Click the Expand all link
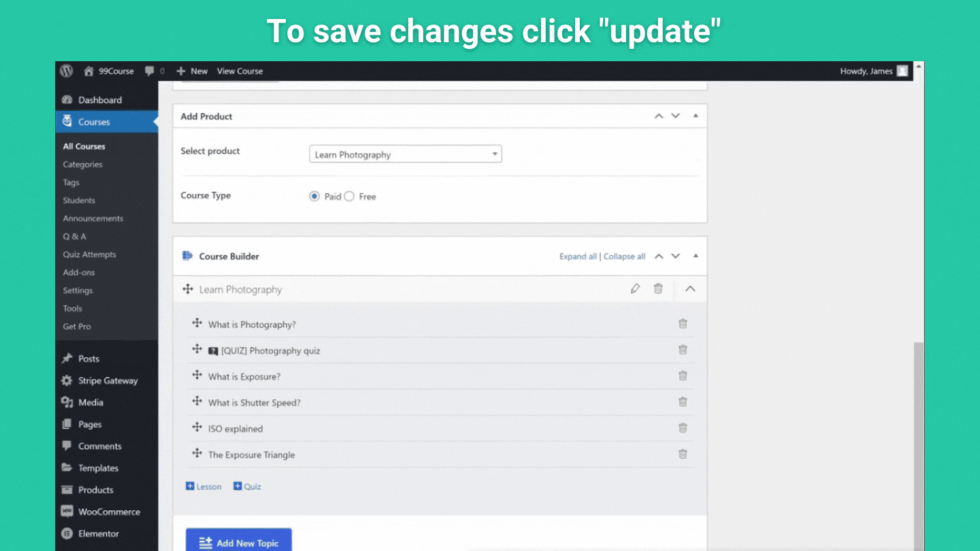This screenshot has width=980, height=551. (577, 256)
